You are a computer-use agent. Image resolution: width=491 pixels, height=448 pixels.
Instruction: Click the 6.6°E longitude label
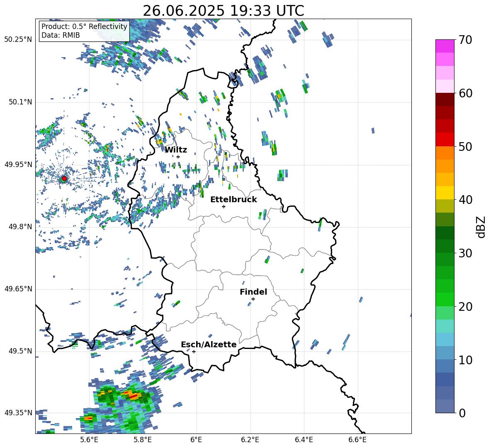click(x=357, y=440)
